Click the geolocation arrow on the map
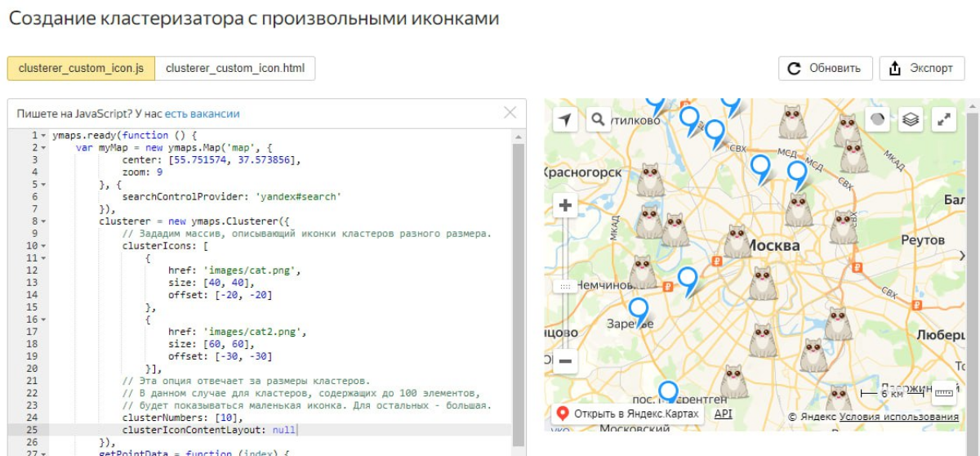 click(x=565, y=120)
